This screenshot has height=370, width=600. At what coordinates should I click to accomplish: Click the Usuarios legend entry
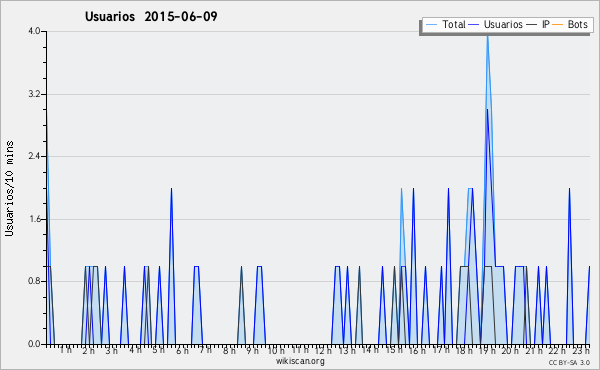coord(496,24)
